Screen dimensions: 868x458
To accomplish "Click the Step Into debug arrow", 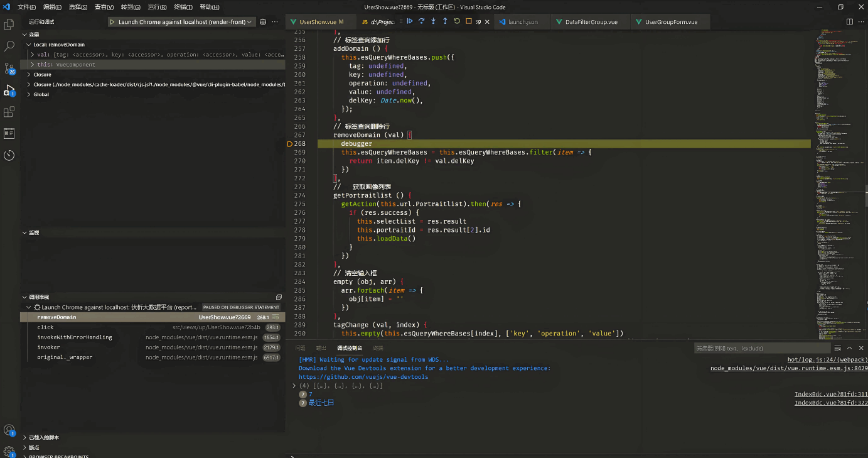I will (x=433, y=21).
